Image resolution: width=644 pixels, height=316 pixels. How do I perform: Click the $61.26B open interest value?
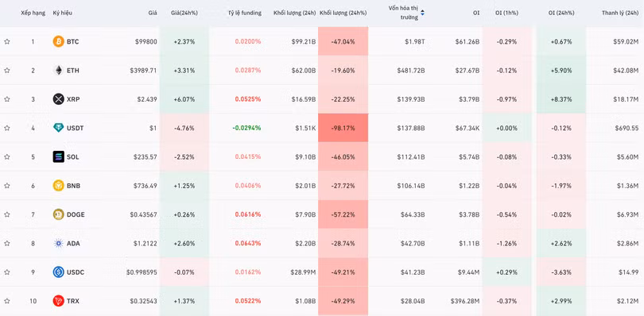[467, 41]
